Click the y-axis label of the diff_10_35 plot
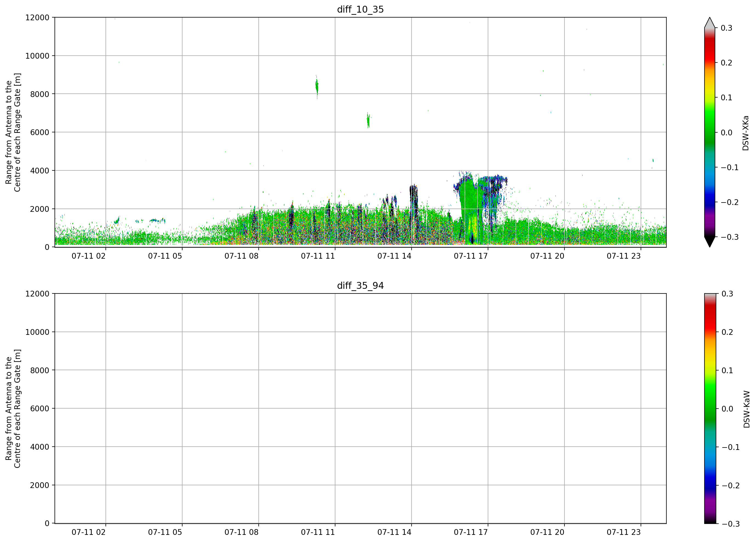The image size is (756, 542). click(13, 132)
